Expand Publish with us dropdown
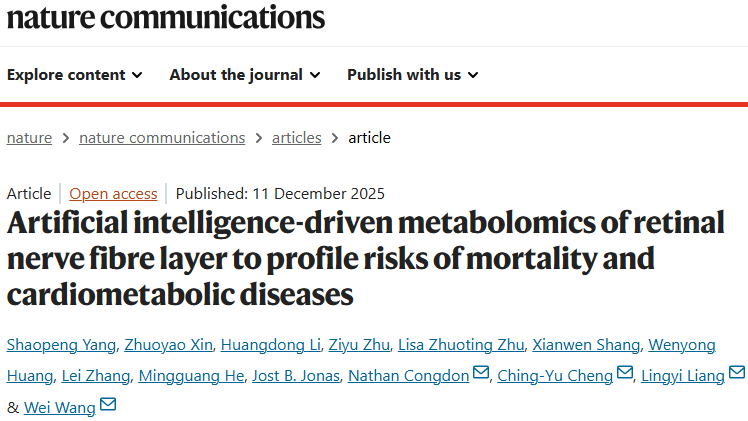The image size is (748, 421). (413, 75)
